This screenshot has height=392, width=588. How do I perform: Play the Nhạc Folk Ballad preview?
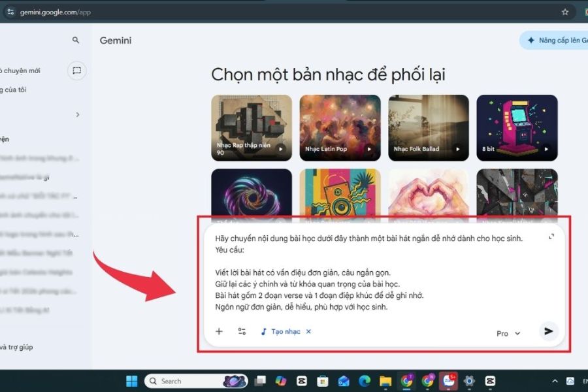457,149
